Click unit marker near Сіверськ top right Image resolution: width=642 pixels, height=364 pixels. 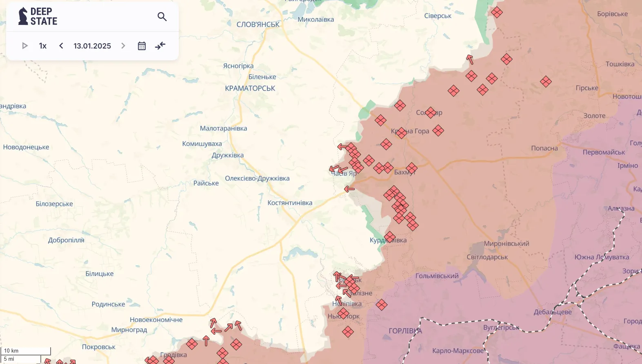point(497,12)
